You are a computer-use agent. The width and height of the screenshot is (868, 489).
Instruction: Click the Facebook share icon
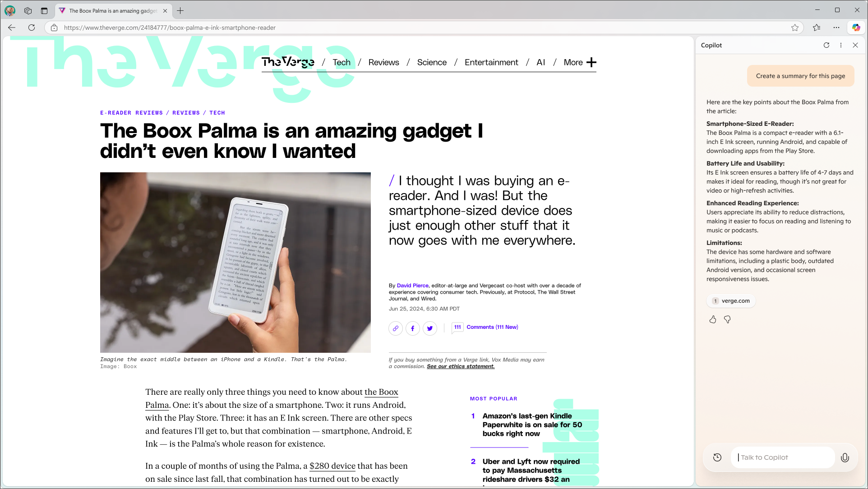click(412, 328)
